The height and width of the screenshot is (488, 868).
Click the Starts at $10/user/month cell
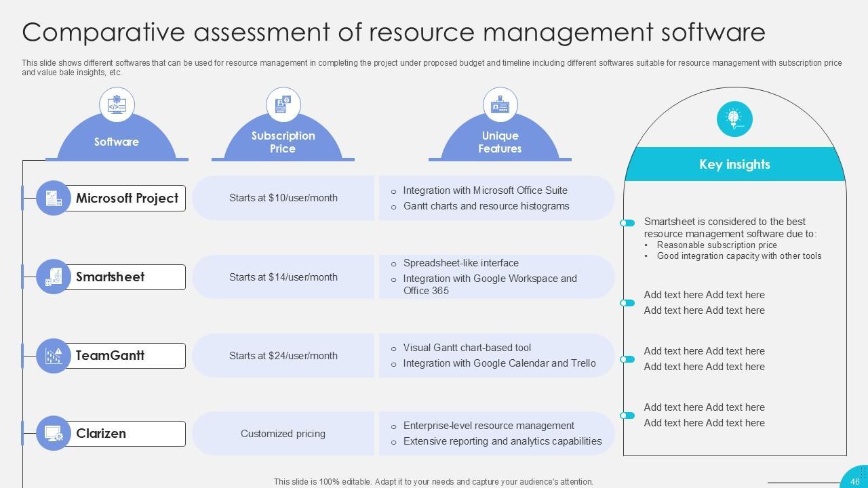283,198
